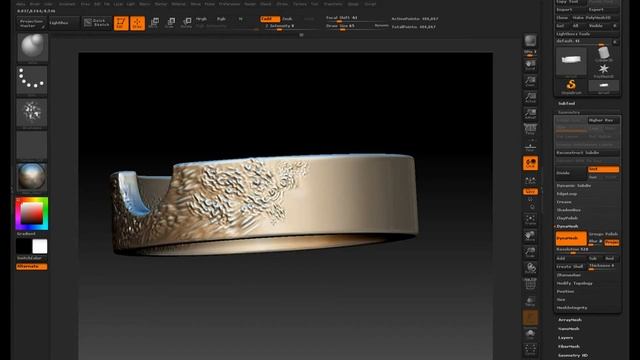Expand the Layers section

[x=565, y=338]
